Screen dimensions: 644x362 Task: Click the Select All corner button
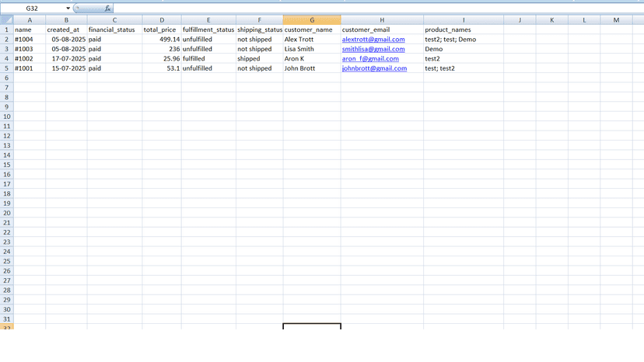click(x=6, y=19)
